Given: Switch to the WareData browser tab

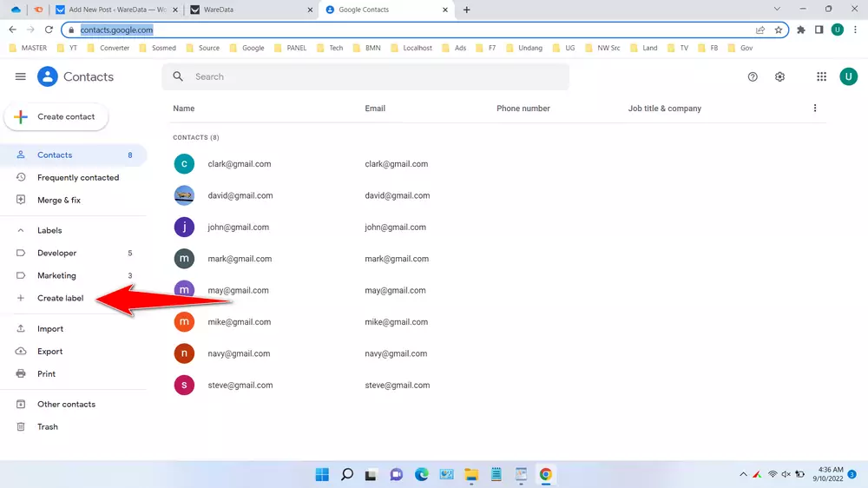Looking at the screenshot, I should (x=250, y=10).
